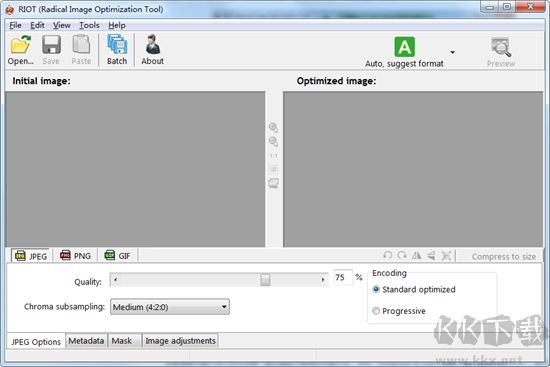The height and width of the screenshot is (367, 550).
Task: Click the rotate right icon
Action: pos(402,255)
